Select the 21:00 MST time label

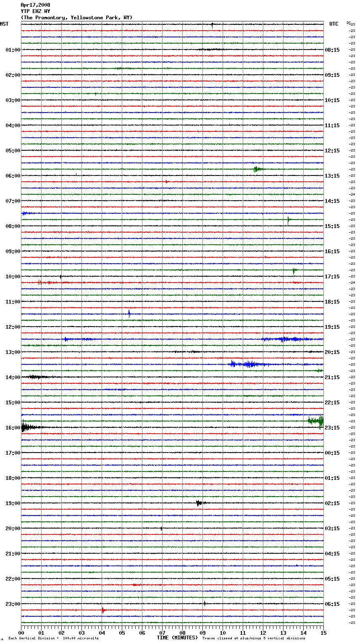pos(13,554)
